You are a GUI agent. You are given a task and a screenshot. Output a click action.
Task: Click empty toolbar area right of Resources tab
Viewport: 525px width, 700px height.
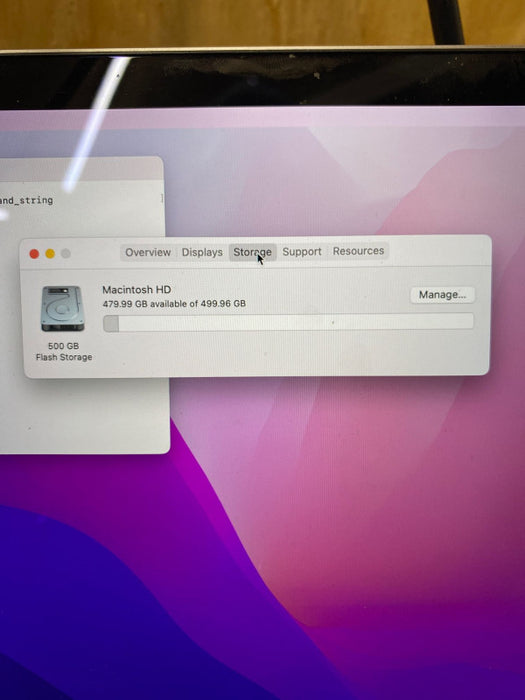tap(438, 251)
